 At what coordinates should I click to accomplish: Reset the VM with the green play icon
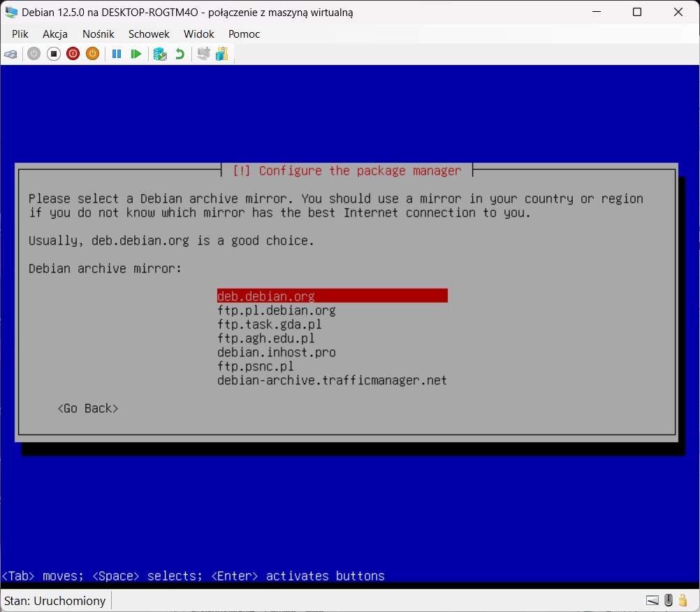click(136, 54)
